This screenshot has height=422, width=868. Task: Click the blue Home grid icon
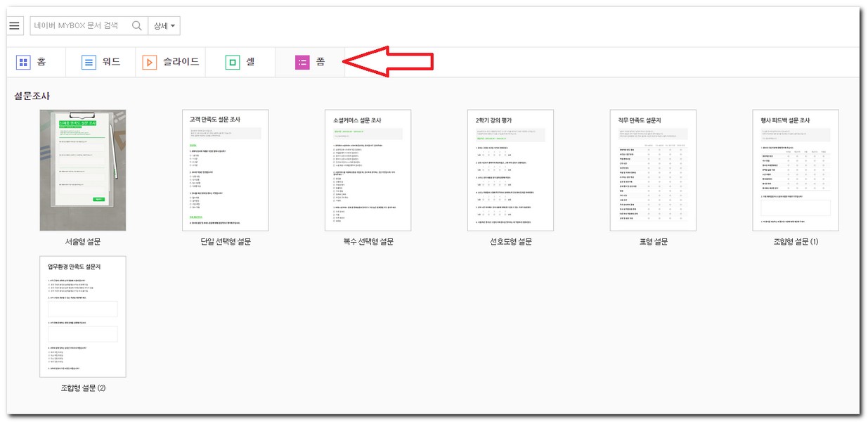(x=23, y=63)
